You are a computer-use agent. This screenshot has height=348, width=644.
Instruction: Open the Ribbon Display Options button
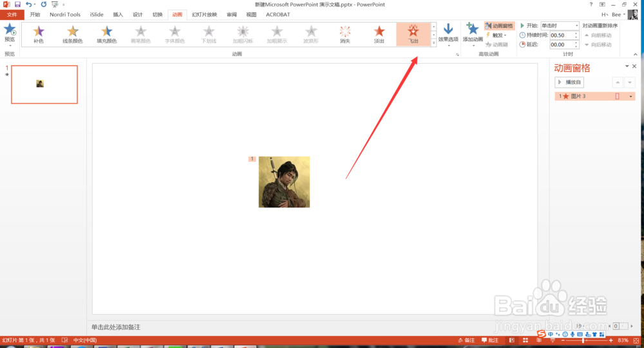[602, 4]
